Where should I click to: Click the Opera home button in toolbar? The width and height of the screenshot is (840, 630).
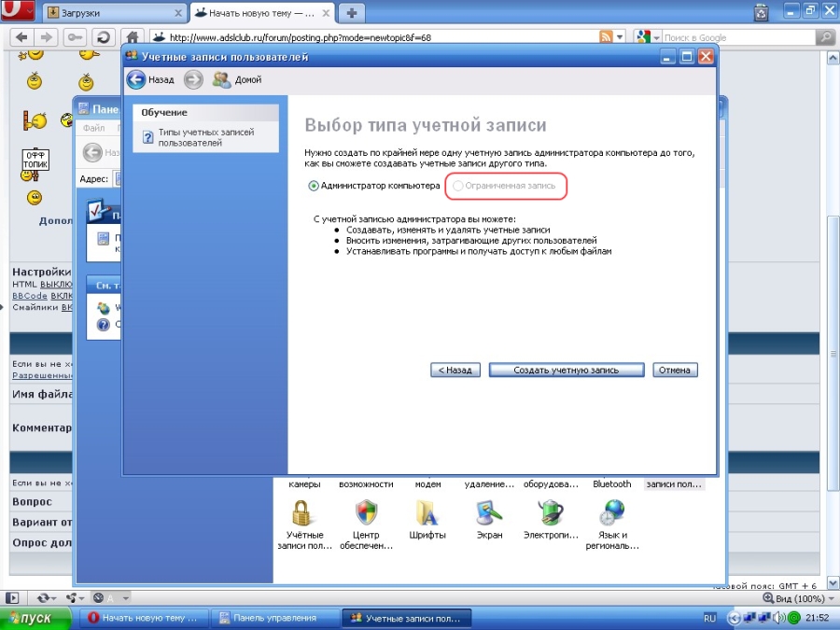tap(133, 37)
